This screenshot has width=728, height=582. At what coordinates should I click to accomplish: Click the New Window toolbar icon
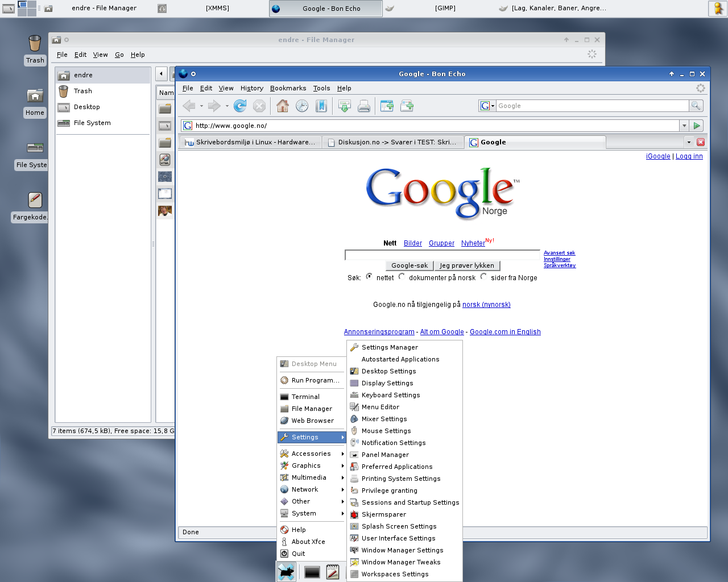coord(407,106)
